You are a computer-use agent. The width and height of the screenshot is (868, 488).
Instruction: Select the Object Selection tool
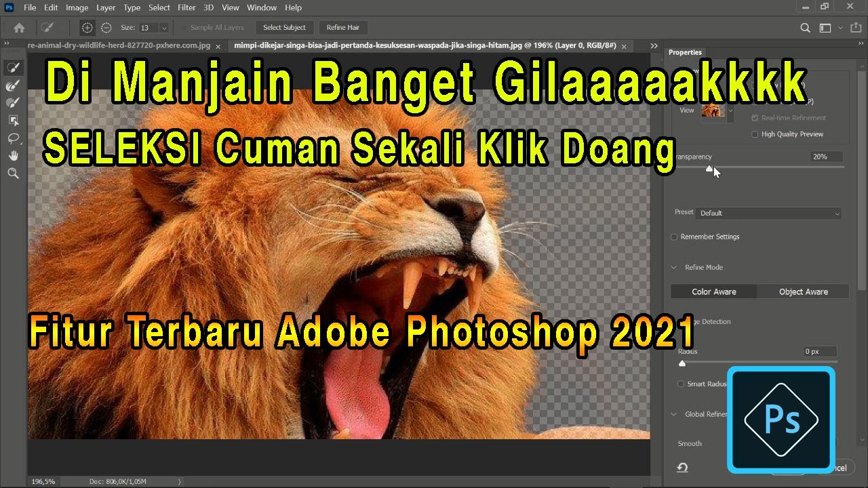click(x=13, y=121)
